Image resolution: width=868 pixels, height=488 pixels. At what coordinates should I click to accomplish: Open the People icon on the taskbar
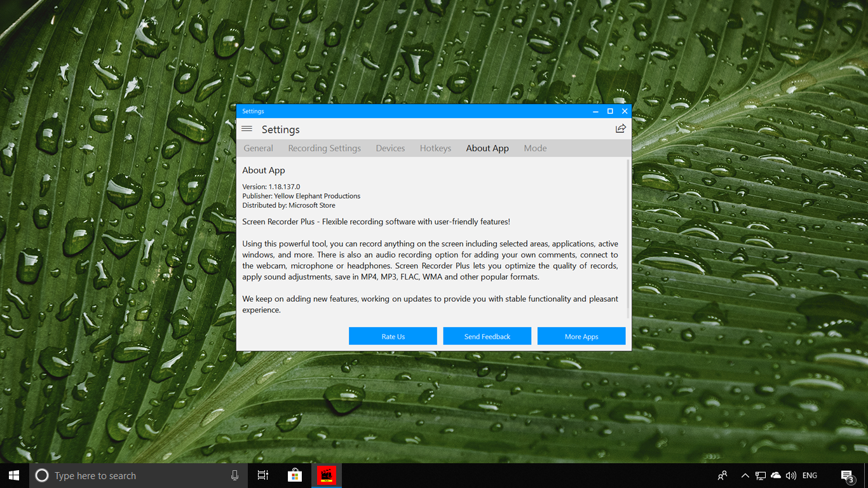click(x=722, y=475)
